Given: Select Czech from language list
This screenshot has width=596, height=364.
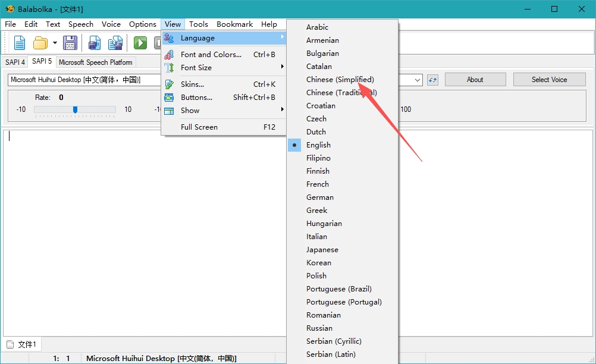Looking at the screenshot, I should click(343, 119).
